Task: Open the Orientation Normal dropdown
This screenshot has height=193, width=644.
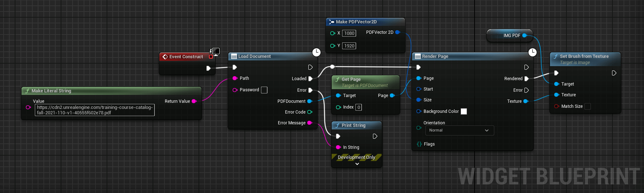Action: 459,130
